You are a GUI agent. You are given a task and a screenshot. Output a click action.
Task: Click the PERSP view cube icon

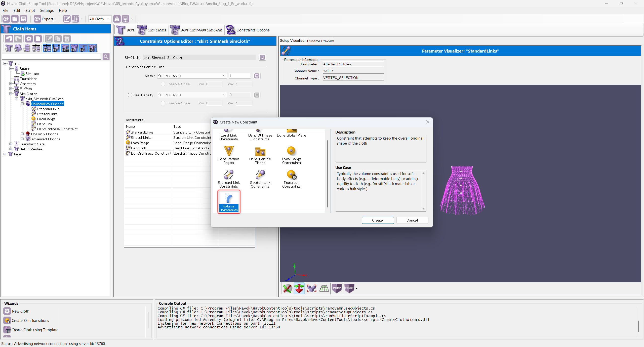337,288
